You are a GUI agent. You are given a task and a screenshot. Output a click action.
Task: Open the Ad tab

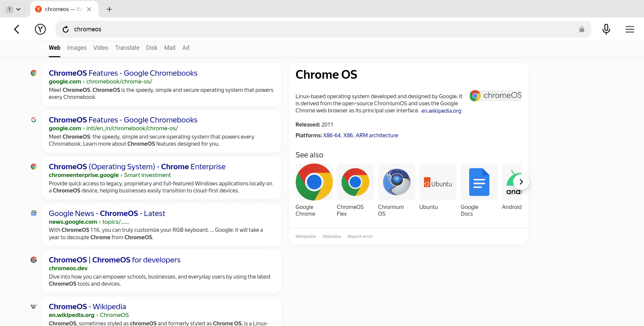(186, 48)
